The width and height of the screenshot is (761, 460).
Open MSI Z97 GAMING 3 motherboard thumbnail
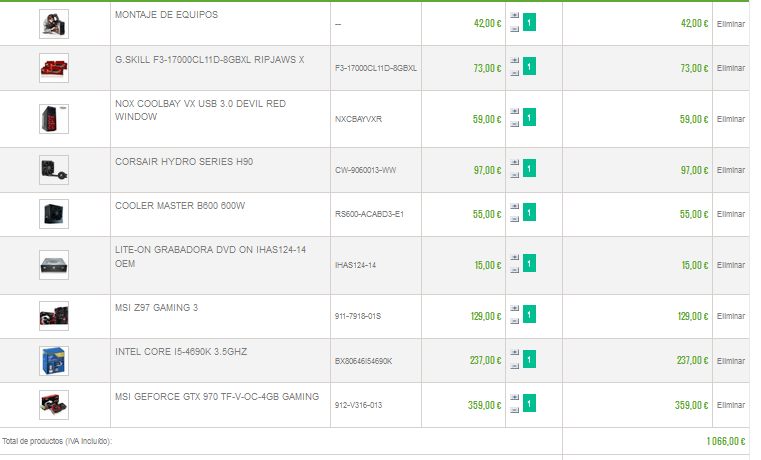click(54, 316)
